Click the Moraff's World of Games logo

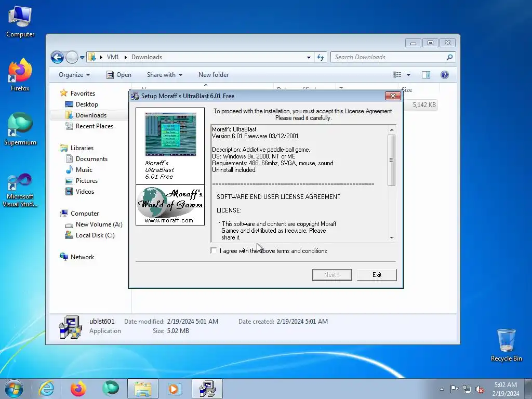[170, 205]
